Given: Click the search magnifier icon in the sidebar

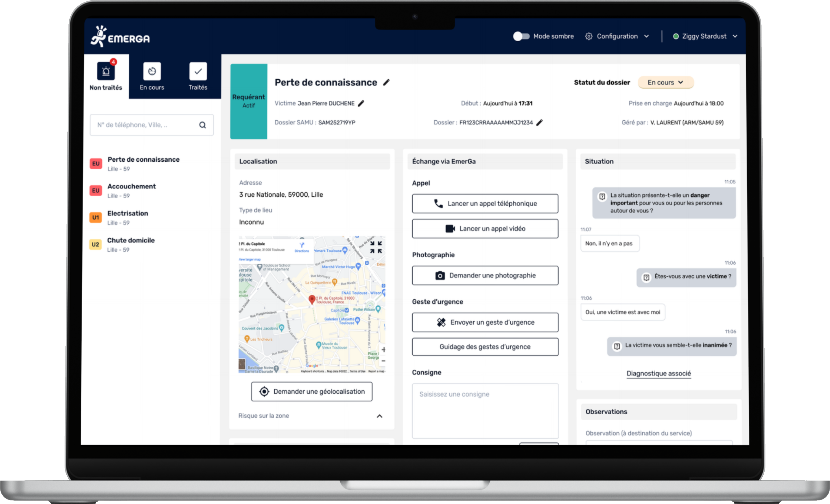Looking at the screenshot, I should click(202, 125).
